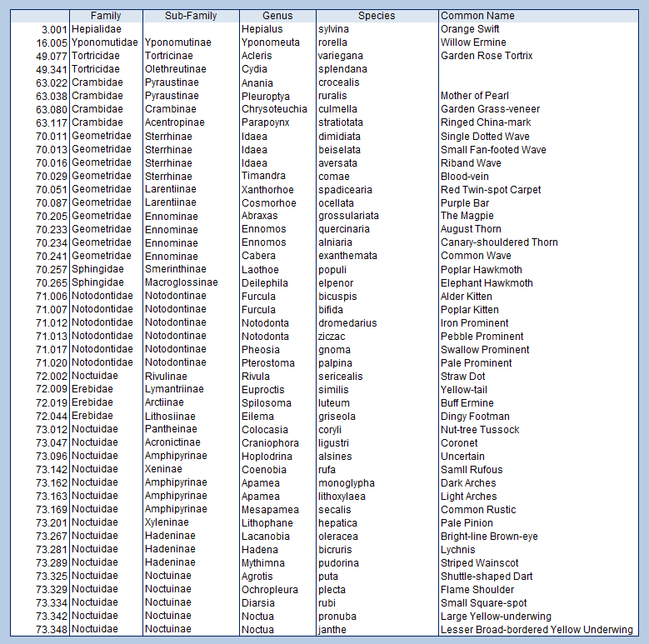Select the genus cell Deilephila
649x644 pixels.
[x=266, y=283]
